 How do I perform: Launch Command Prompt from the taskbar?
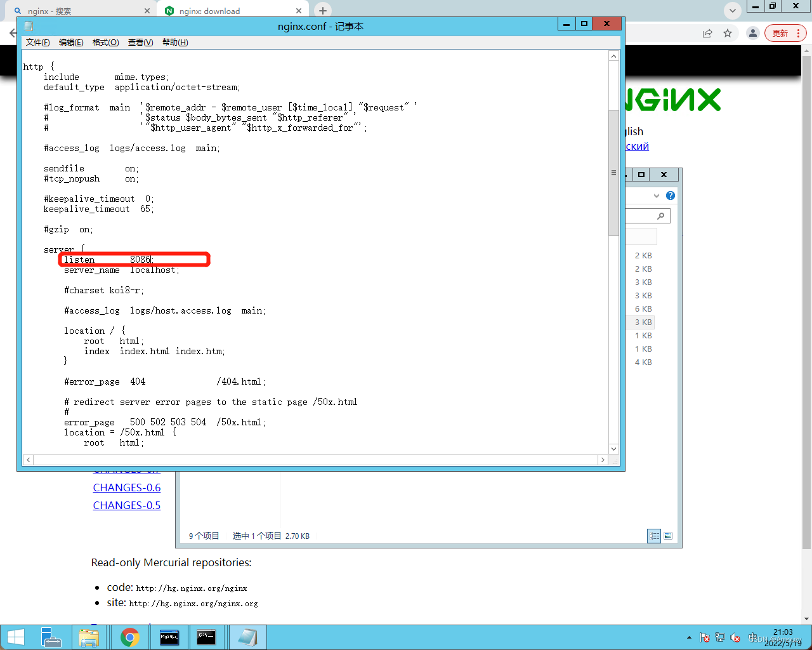pyautogui.click(x=207, y=637)
